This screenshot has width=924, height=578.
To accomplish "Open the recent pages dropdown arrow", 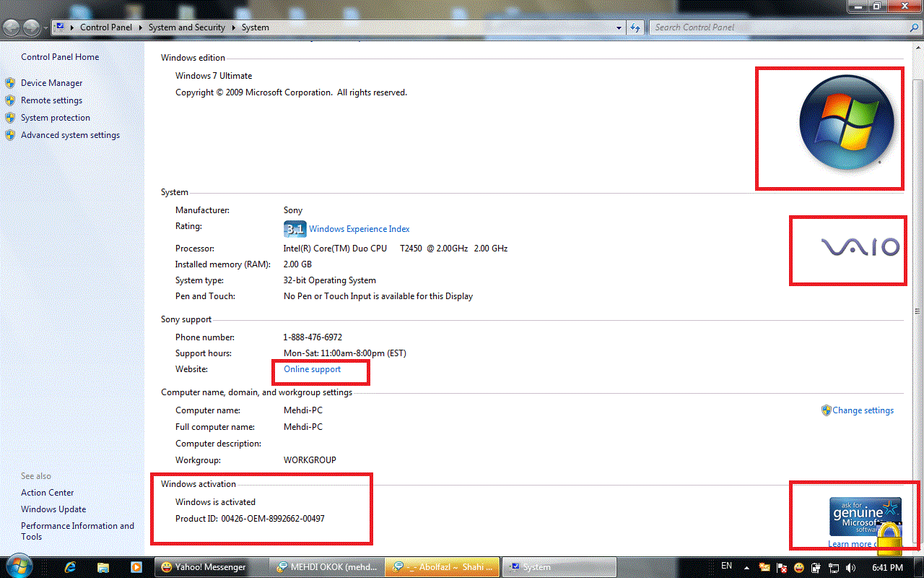I will click(45, 28).
